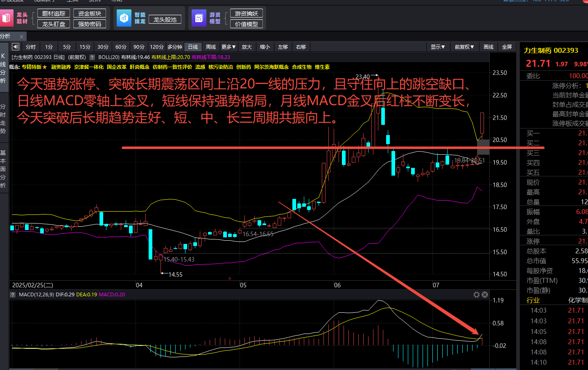
Task: Click the 维生素 concept tag
Action: [x=322, y=67]
